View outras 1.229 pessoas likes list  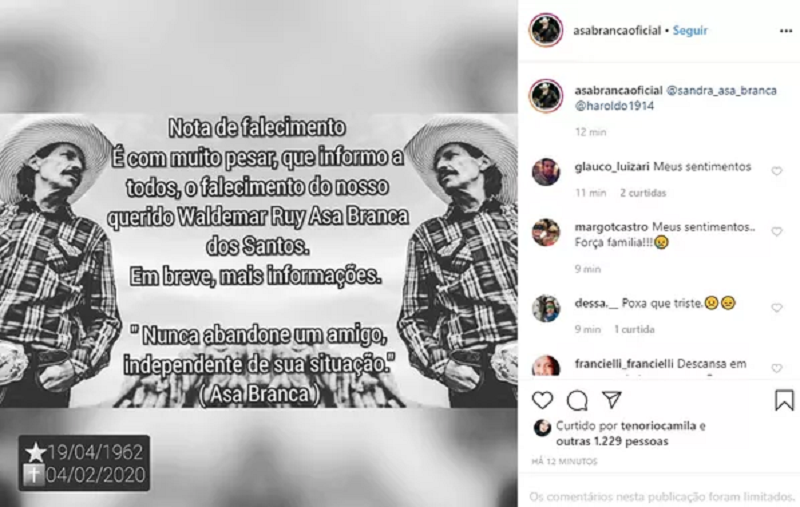pyautogui.click(x=612, y=441)
